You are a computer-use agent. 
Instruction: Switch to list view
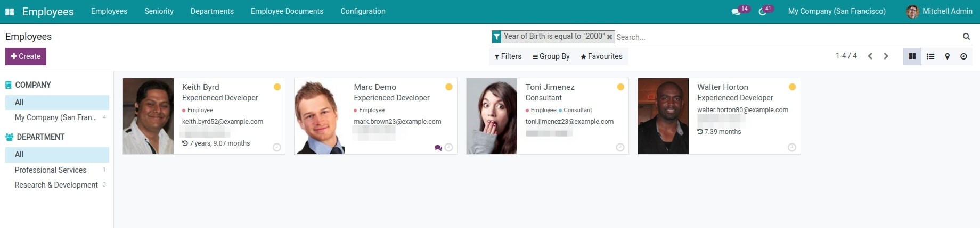pos(930,56)
